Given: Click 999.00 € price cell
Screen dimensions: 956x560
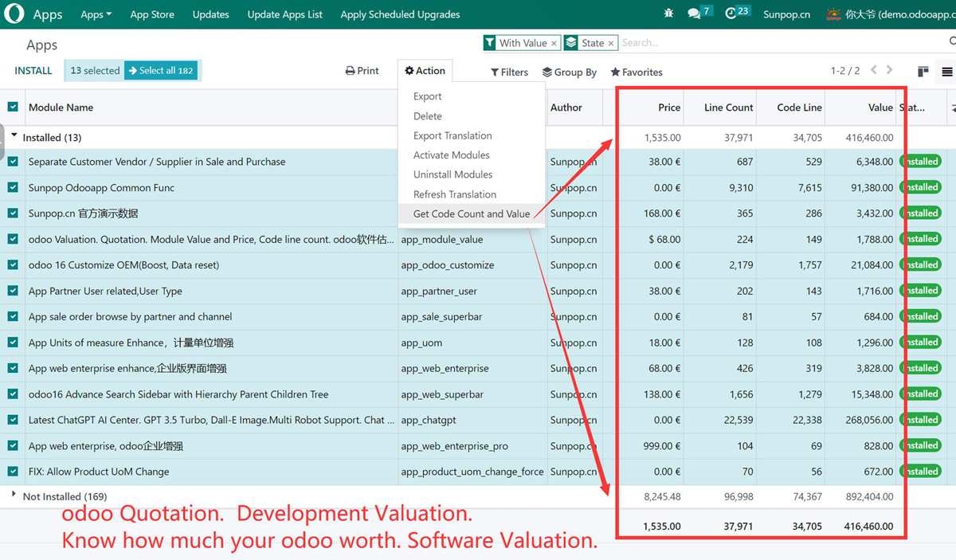Looking at the screenshot, I should tap(662, 446).
